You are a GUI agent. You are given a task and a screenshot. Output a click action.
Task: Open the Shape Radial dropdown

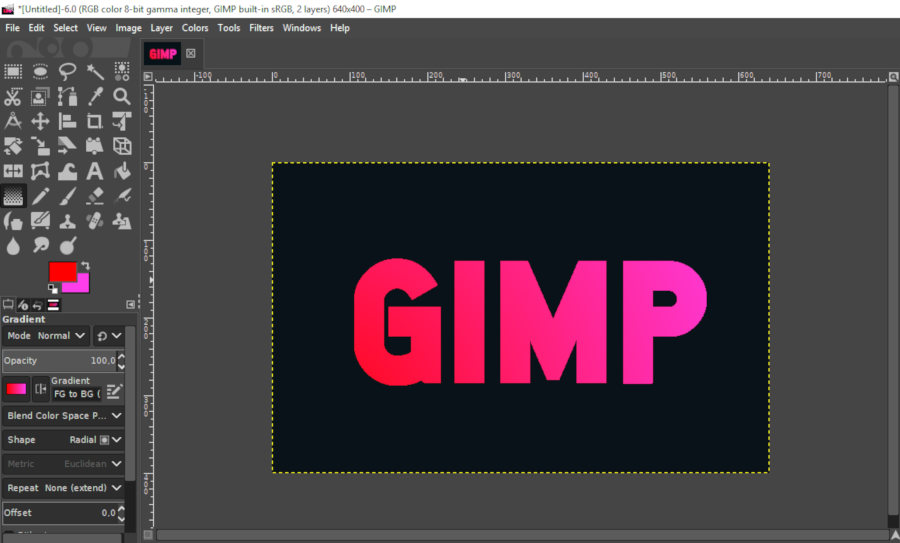click(63, 440)
